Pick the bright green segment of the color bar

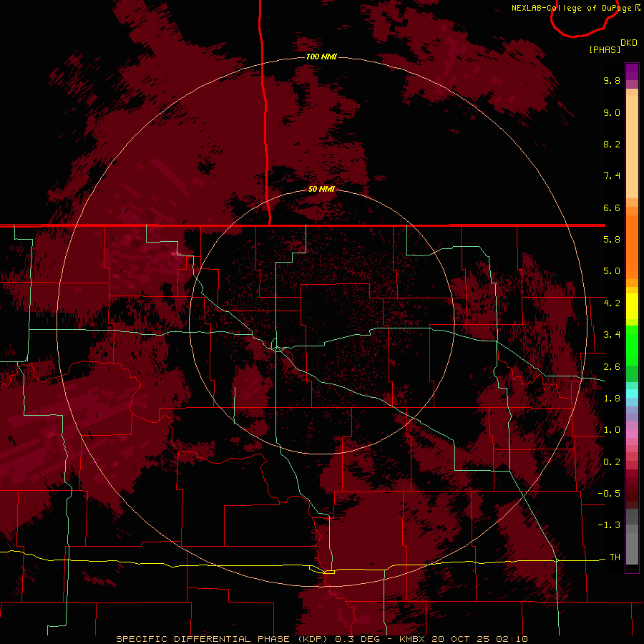tap(632, 345)
